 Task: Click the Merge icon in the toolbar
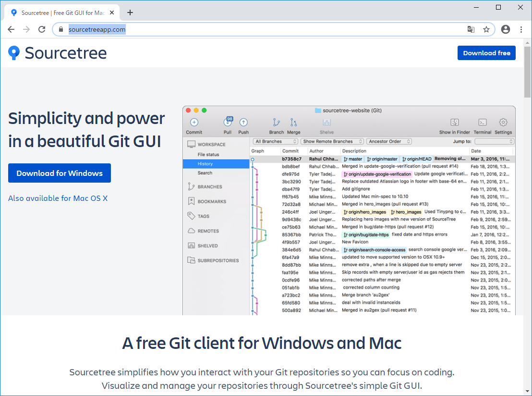click(x=293, y=122)
